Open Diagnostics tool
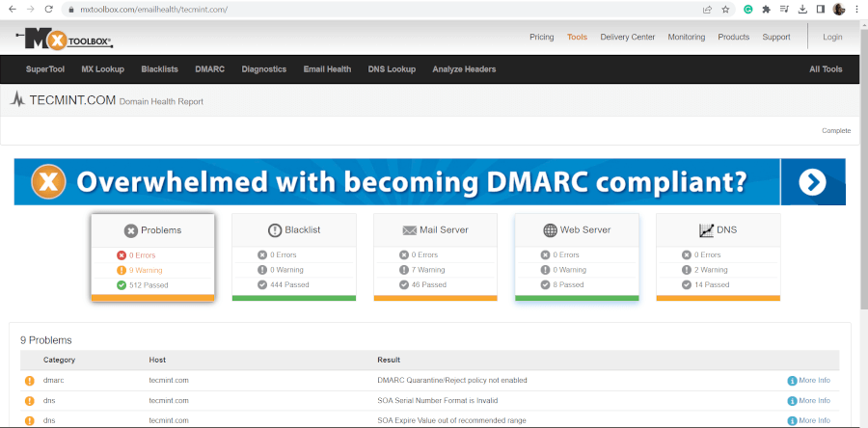The width and height of the screenshot is (868, 428). coord(264,69)
